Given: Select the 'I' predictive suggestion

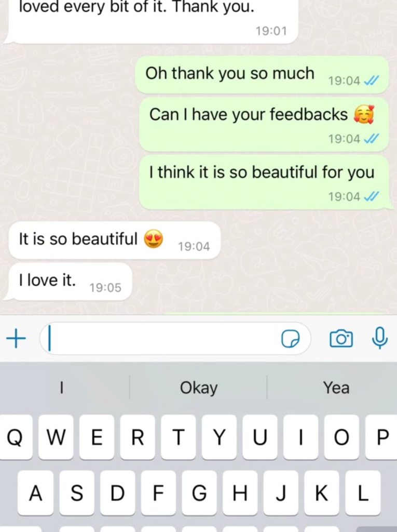Looking at the screenshot, I should pyautogui.click(x=61, y=388).
